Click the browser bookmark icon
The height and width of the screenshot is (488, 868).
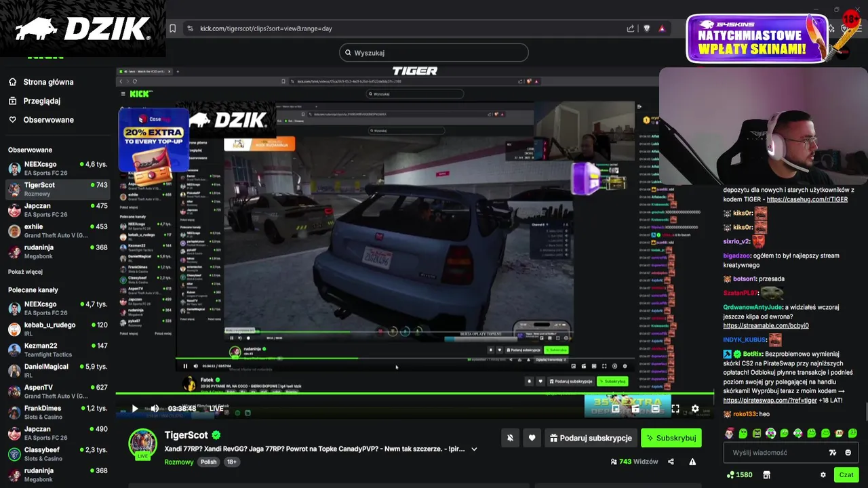coord(173,28)
